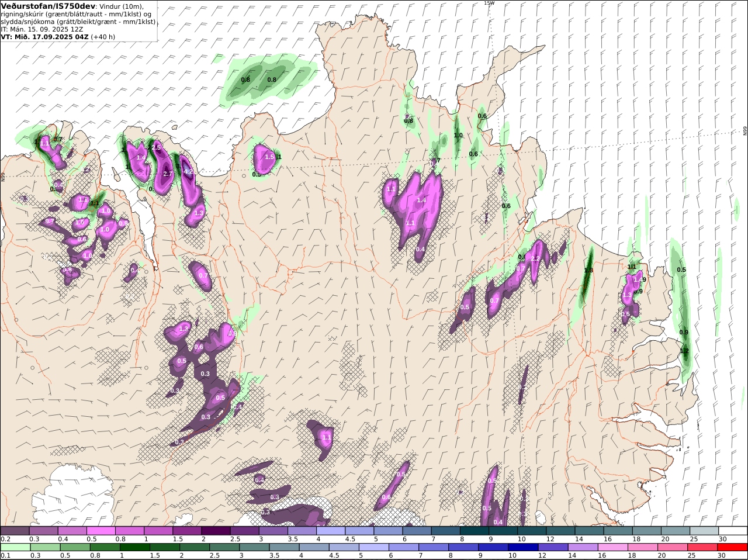Pick the upper legend swatch labeled 20
Screen dimensions: 748x560
(x=676, y=530)
